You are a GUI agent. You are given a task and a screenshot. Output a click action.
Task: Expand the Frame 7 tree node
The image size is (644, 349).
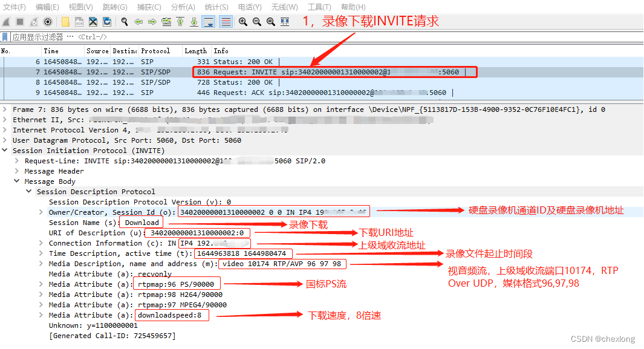(4, 109)
